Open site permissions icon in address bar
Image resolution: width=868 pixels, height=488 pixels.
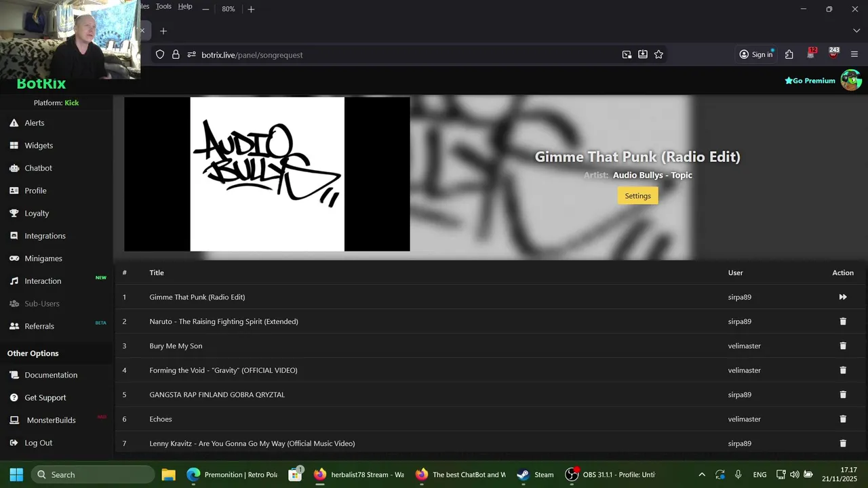(x=191, y=55)
